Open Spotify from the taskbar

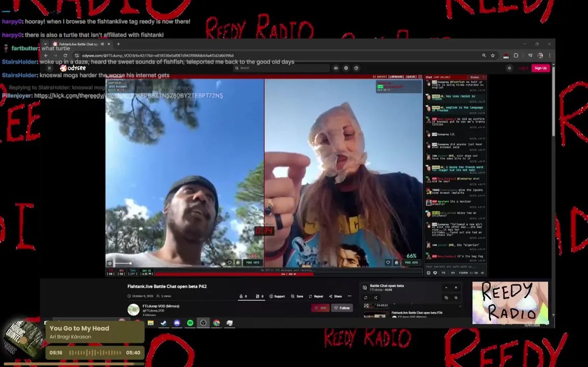coord(190,323)
